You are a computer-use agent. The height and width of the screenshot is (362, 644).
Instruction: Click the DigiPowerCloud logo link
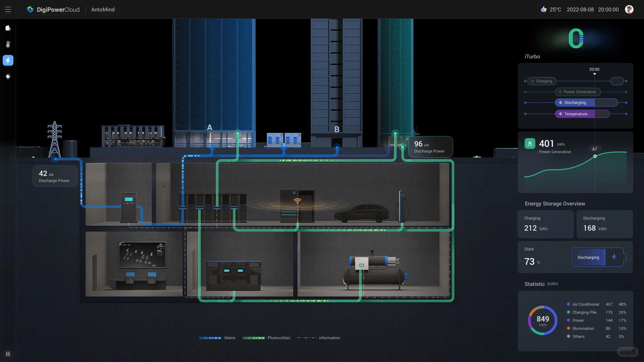[x=53, y=9]
